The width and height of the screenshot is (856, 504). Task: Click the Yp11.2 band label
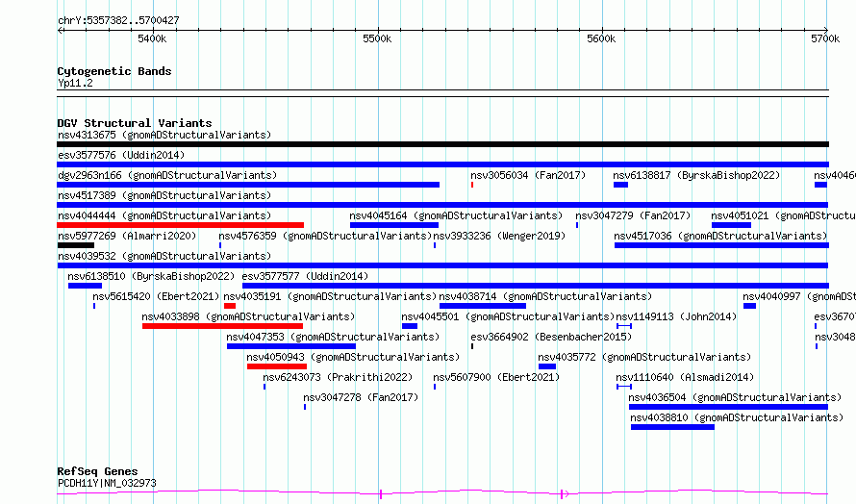tap(75, 83)
